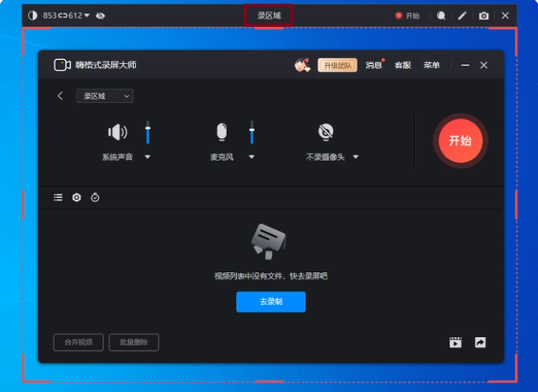The height and width of the screenshot is (392, 538).
Task: Click the 嗨格式录屏大师 title text
Action: coord(105,65)
